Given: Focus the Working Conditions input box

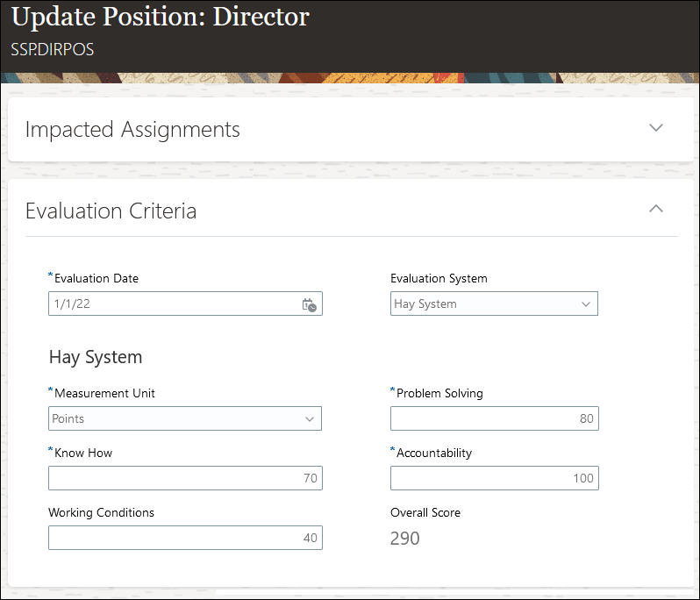Looking at the screenshot, I should tap(184, 539).
